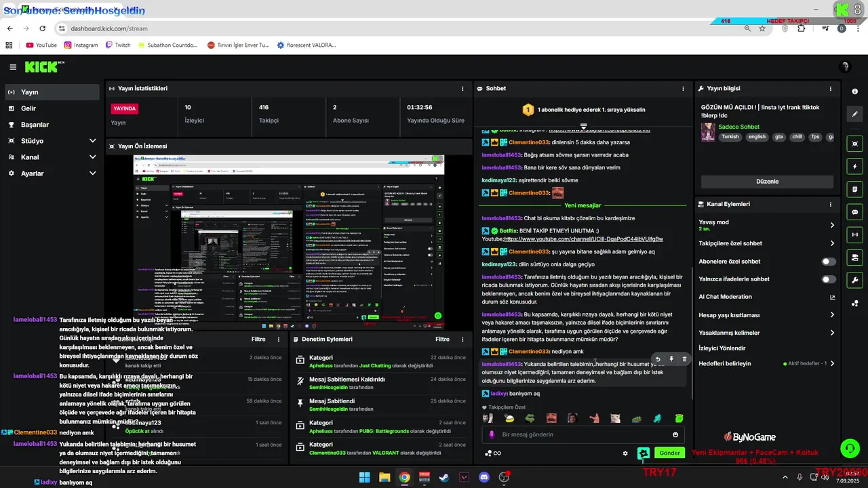Open Sohbet panel three-dot options

click(x=683, y=89)
